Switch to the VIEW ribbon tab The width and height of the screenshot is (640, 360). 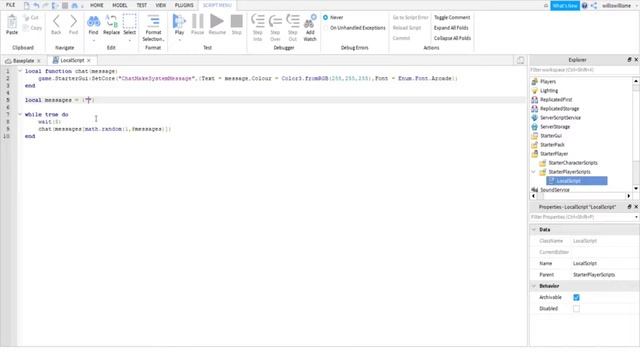tap(161, 5)
